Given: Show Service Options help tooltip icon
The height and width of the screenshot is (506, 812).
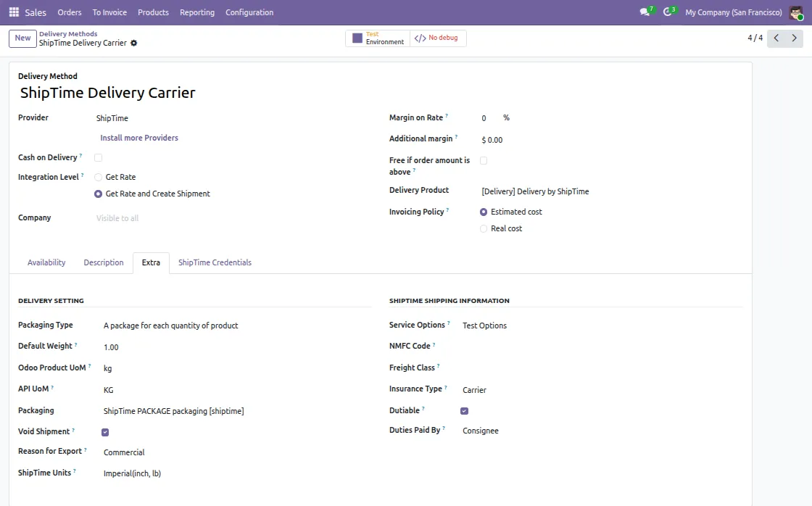Looking at the screenshot, I should pyautogui.click(x=449, y=323).
